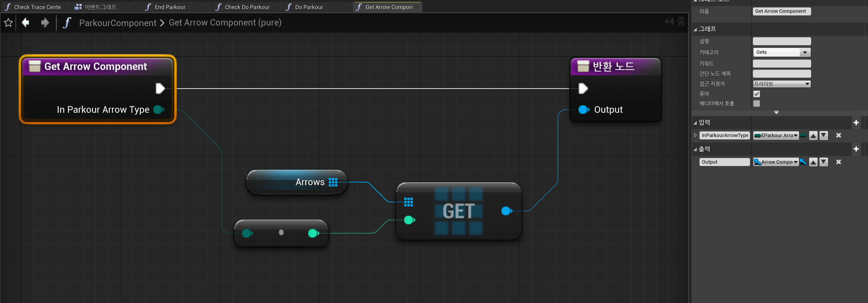
Task: Click the entry node function icon
Action: tap(35, 66)
